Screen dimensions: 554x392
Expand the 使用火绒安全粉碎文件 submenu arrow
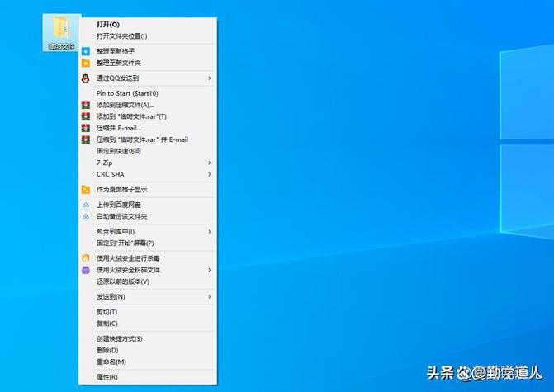coord(210,270)
